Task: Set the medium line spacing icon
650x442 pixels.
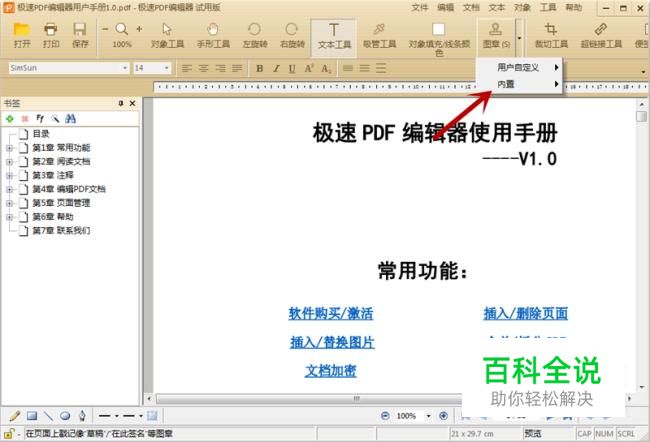Action: coord(364,68)
